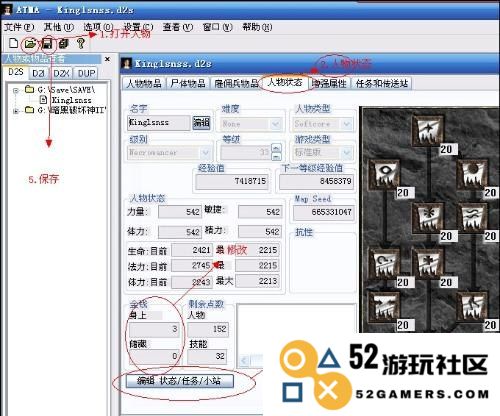This screenshot has width=500, height=416.
Task: Expand the G:\暗黑破坏神II folder node
Action: tap(16, 110)
